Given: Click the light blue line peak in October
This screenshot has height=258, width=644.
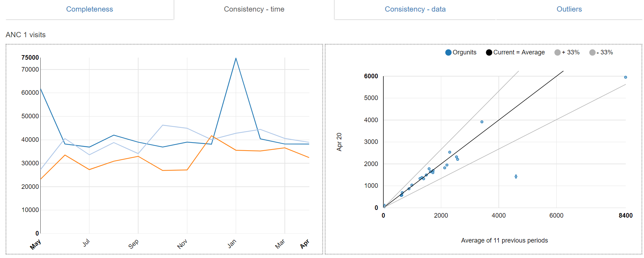Looking at the screenshot, I should (x=163, y=125).
